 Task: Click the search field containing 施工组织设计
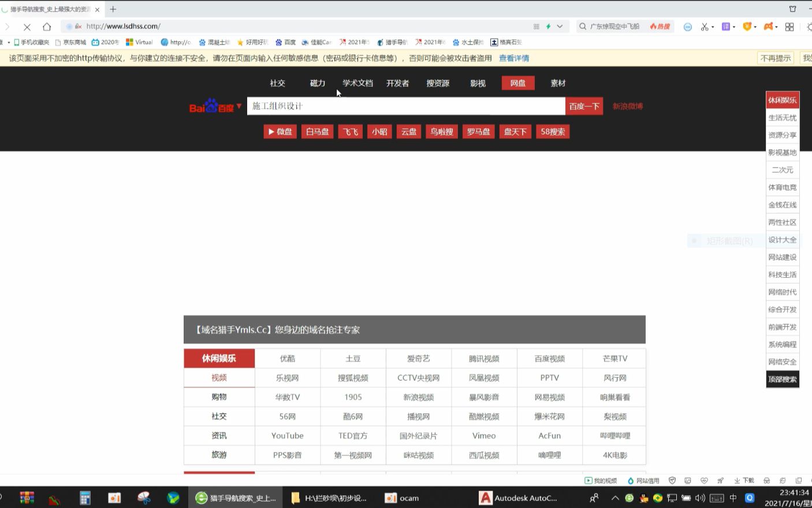click(406, 106)
